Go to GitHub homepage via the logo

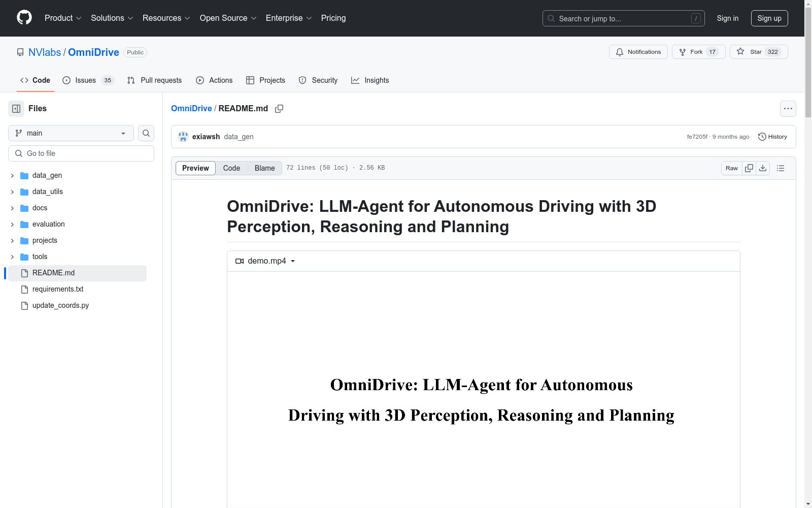point(24,17)
